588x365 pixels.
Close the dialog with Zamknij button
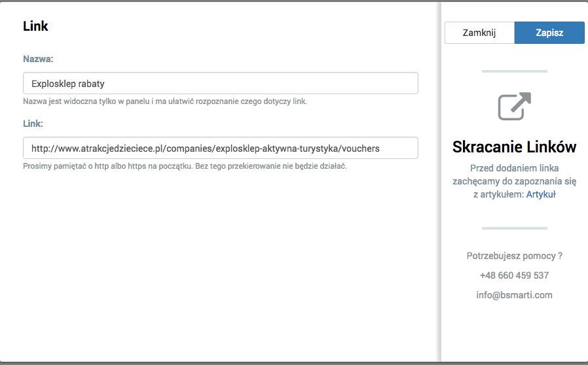479,33
